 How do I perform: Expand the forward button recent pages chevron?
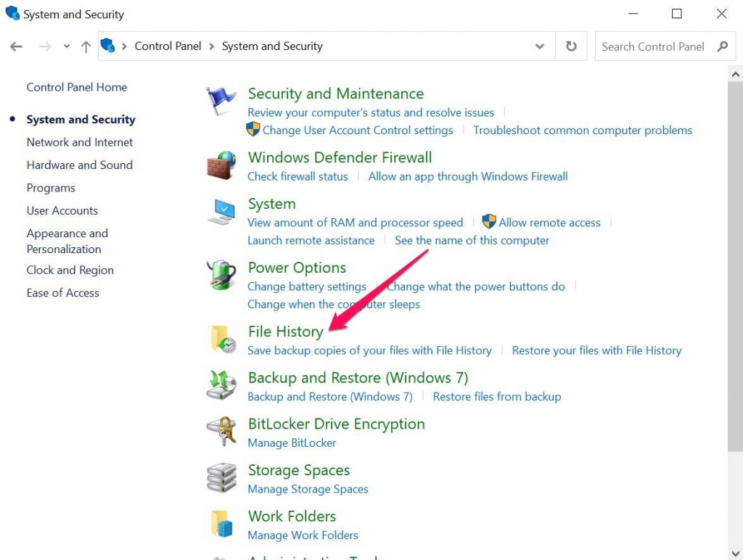click(66, 46)
